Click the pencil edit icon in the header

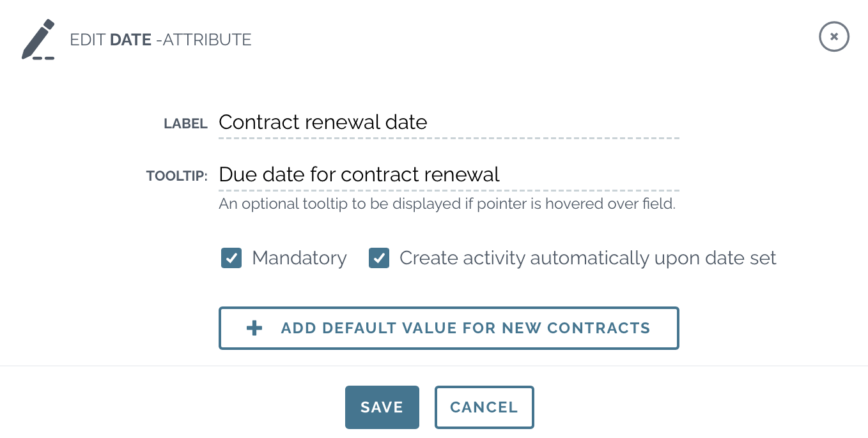38,40
